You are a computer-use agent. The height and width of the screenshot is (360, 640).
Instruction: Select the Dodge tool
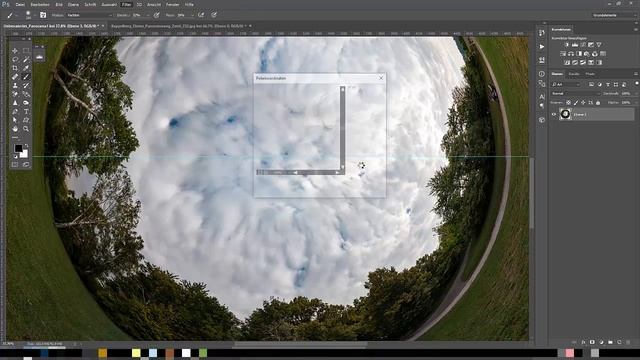coord(26,103)
